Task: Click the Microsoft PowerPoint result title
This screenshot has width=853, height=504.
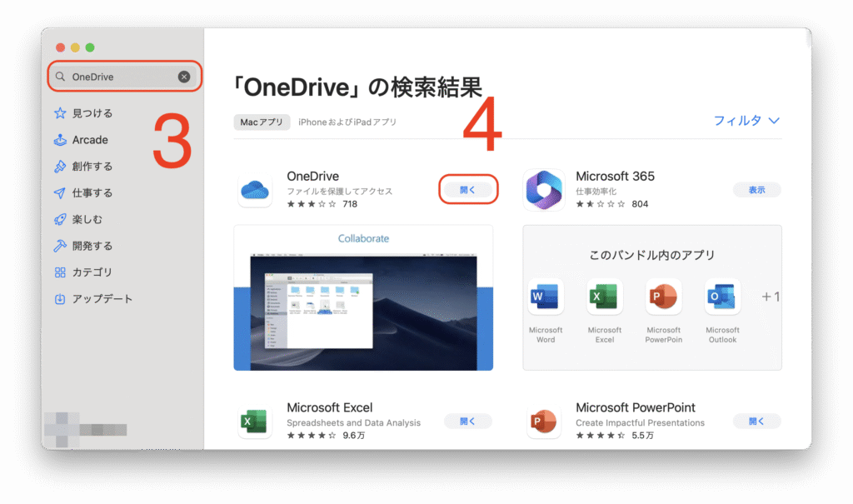Action: 636,407
